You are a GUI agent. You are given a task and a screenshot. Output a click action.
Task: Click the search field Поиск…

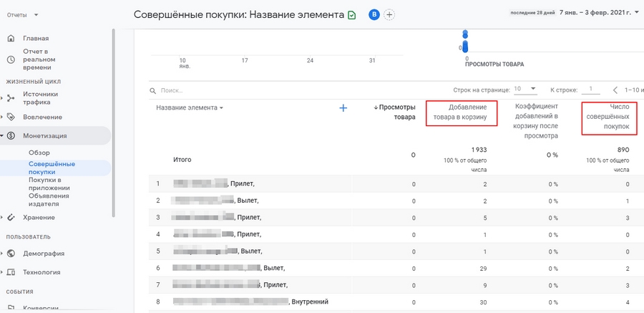pos(172,90)
